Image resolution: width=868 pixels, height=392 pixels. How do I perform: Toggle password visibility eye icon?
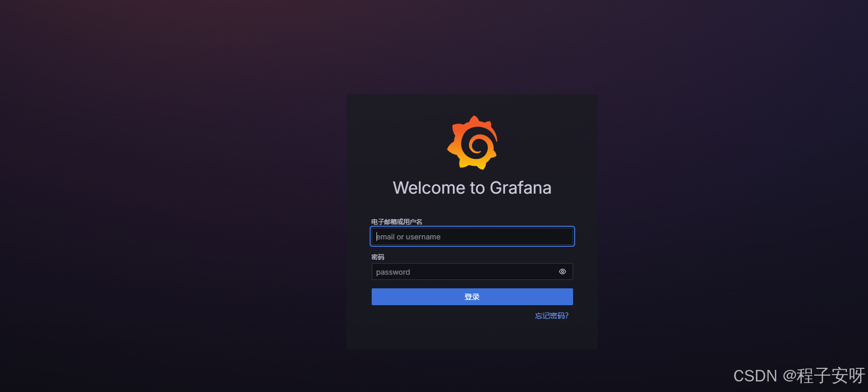click(x=563, y=272)
